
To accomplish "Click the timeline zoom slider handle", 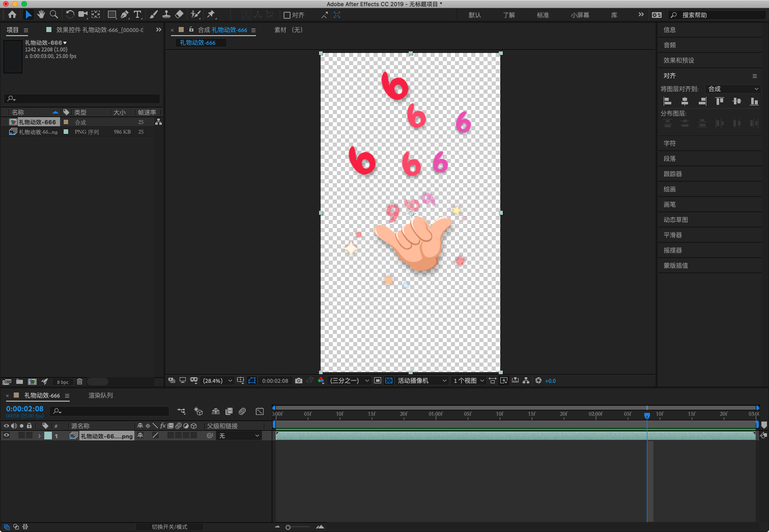I will (288, 527).
